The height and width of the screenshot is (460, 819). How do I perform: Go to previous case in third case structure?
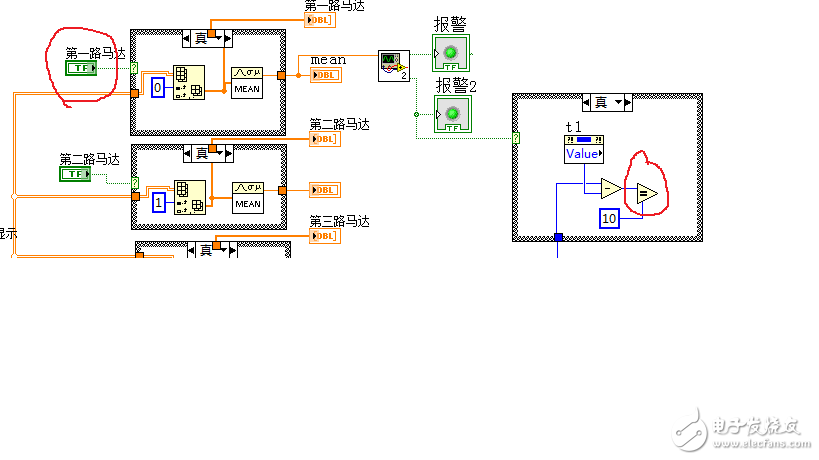(192, 251)
